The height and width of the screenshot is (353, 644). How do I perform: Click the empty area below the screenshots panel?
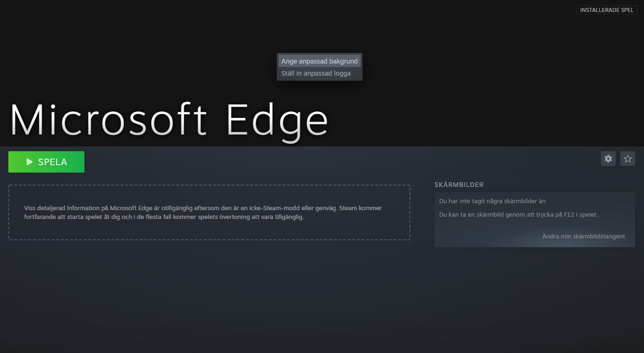533,297
